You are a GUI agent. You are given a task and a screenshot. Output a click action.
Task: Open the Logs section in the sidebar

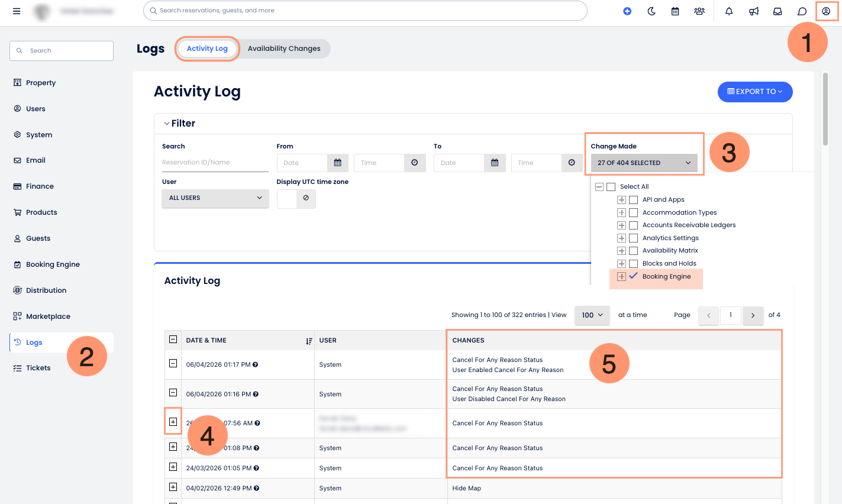34,342
